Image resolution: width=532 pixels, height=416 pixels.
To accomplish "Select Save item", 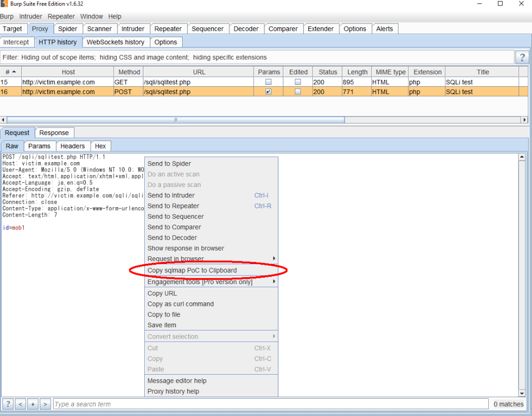I will click(x=211, y=325).
